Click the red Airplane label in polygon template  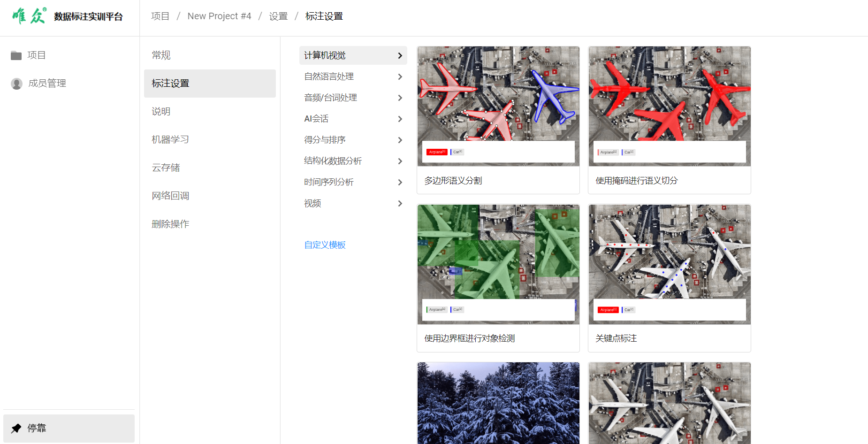point(437,152)
